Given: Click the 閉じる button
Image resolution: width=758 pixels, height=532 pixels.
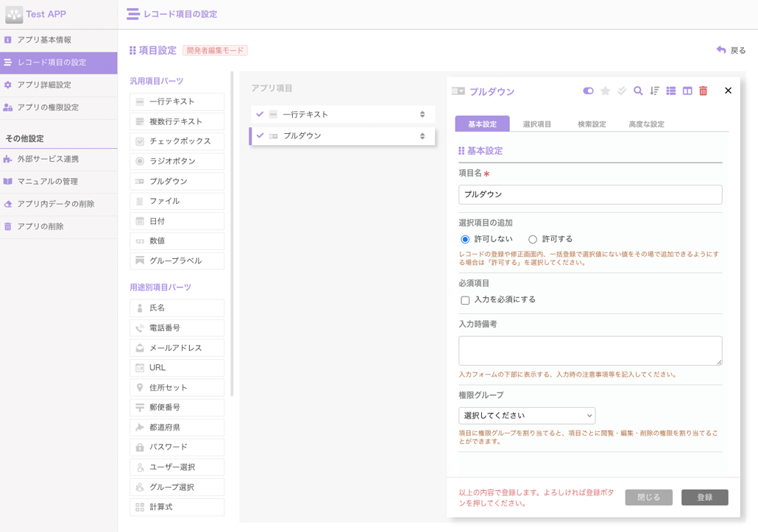Looking at the screenshot, I should click(648, 497).
